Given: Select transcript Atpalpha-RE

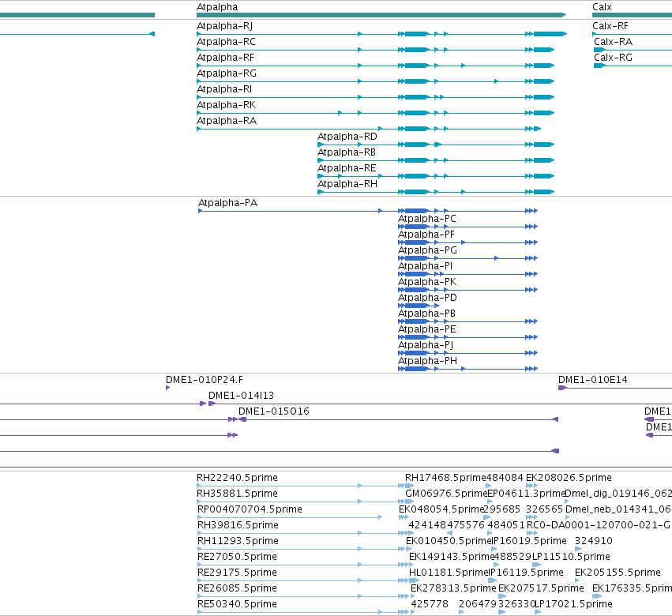Looking at the screenshot, I should [x=347, y=168].
